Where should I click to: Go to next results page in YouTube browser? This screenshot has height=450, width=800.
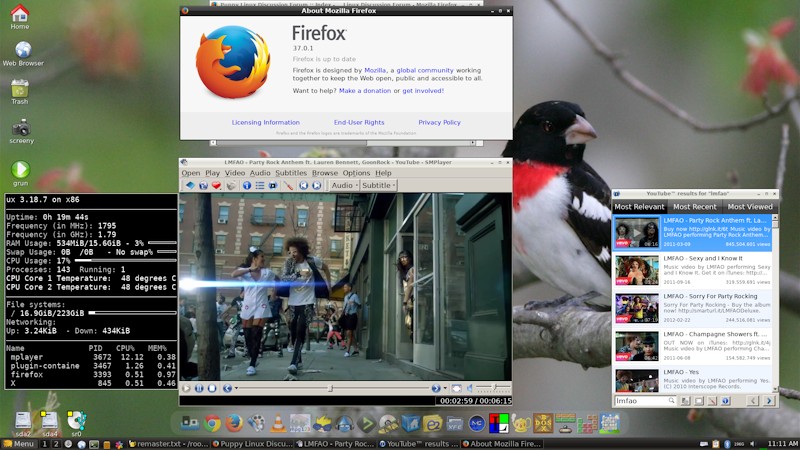click(769, 401)
